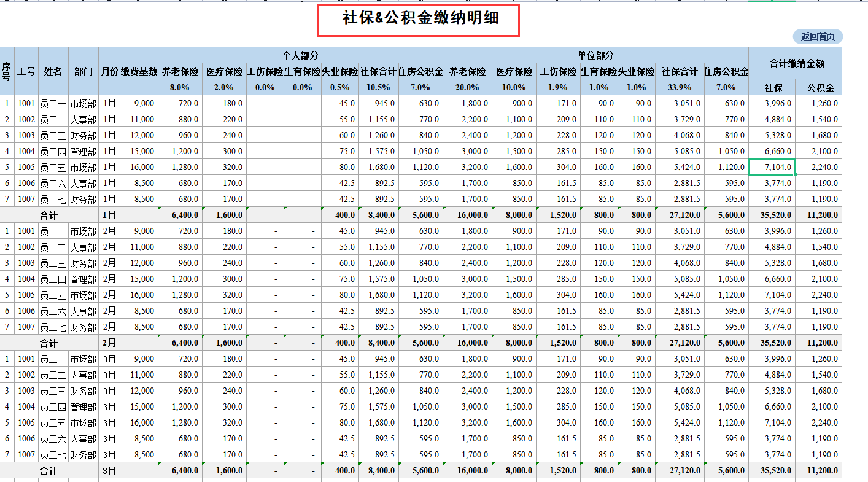868x482 pixels.
Task: Click 个人 失业保险 42.5 for 3月 员工六
Action: click(340, 438)
